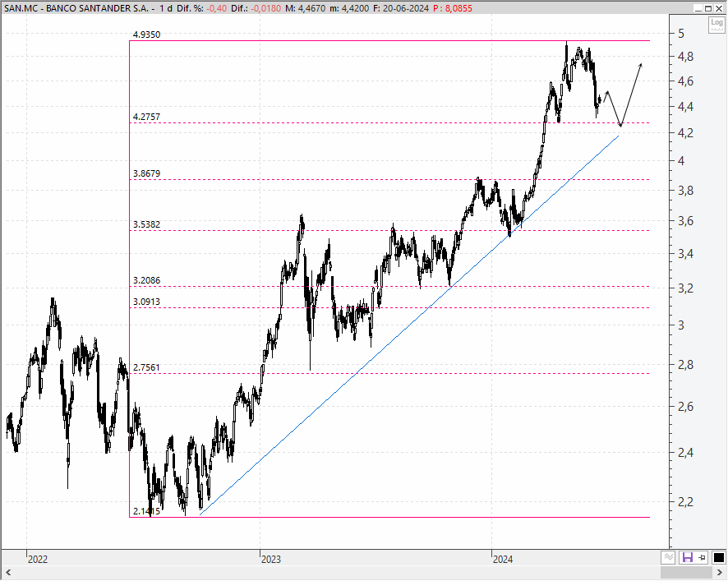Click the purple floppy disk save icon
The width and height of the screenshot is (728, 581).
[x=687, y=557]
